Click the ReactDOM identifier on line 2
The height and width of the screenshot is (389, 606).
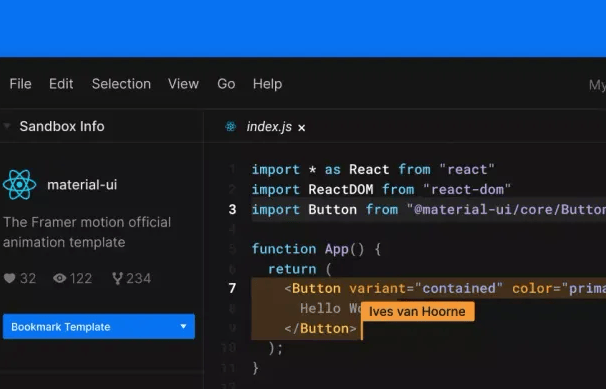tap(341, 189)
